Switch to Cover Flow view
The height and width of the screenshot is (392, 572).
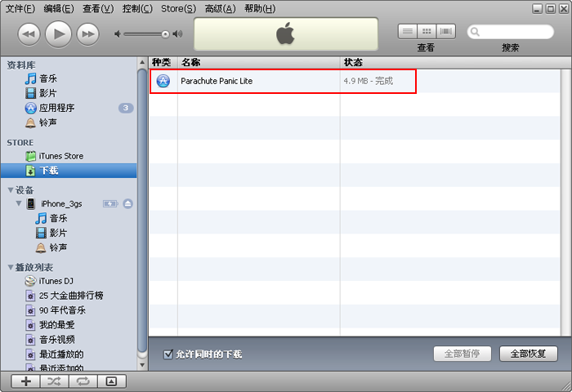click(445, 31)
